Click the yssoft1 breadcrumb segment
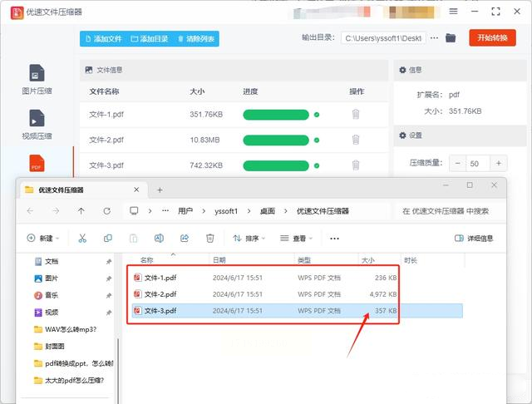The height and width of the screenshot is (404, 532). coord(226,211)
